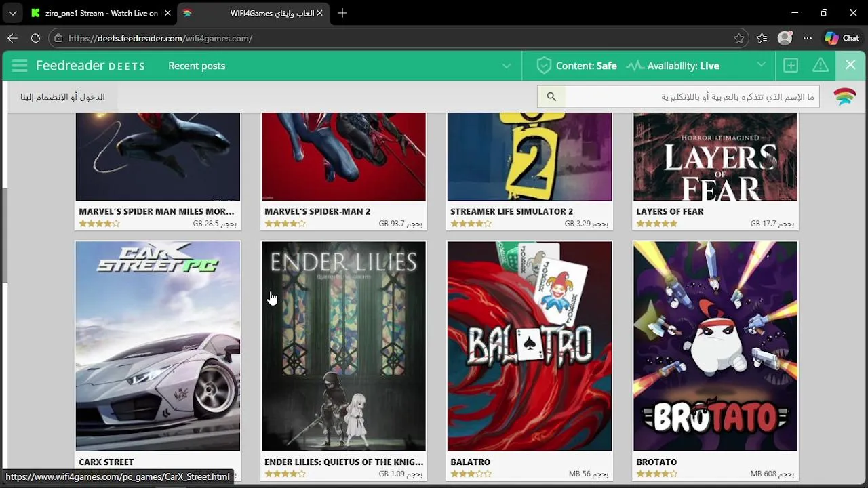
Task: Open the browser profile avatar
Action: (x=785, y=38)
